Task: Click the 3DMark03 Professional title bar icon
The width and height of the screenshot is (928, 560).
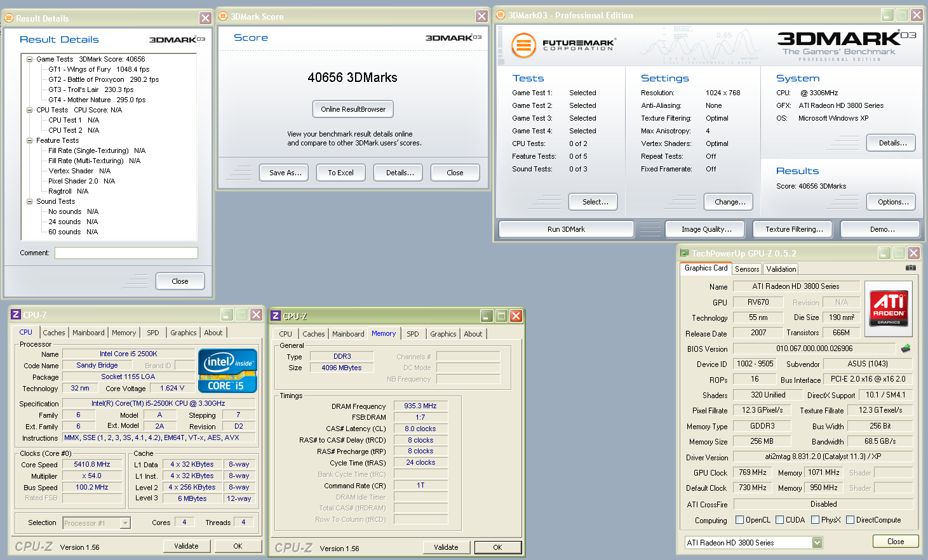Action: click(501, 15)
